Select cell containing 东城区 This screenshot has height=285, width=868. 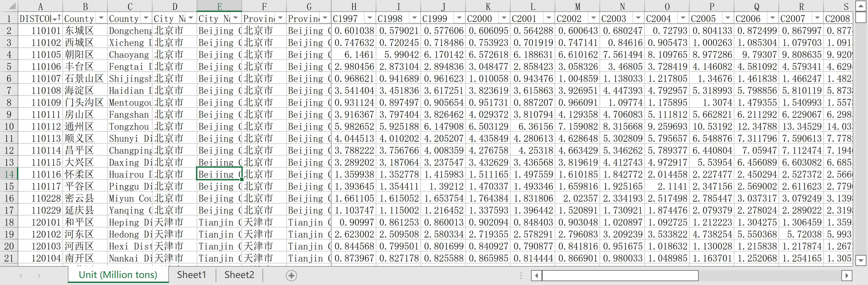[85, 31]
